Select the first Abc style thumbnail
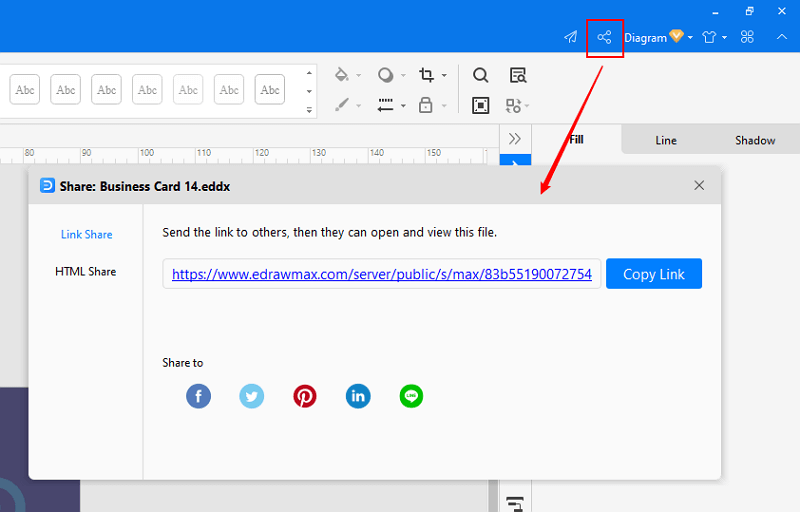The height and width of the screenshot is (512, 800). (x=24, y=89)
